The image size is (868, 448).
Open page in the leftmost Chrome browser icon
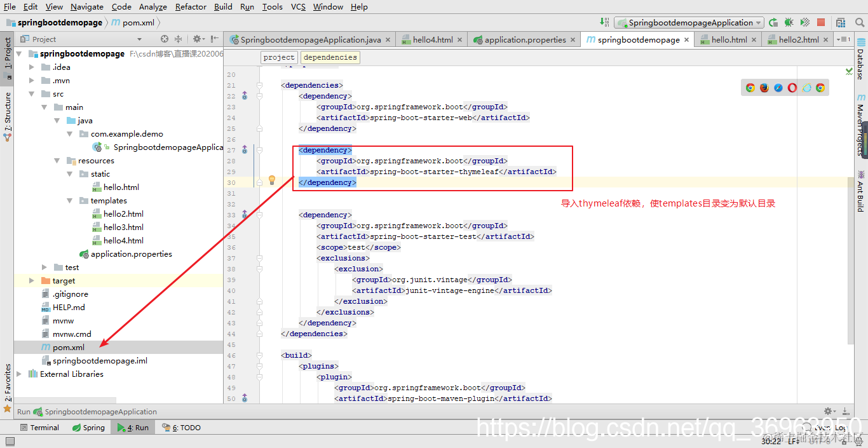[x=750, y=88]
